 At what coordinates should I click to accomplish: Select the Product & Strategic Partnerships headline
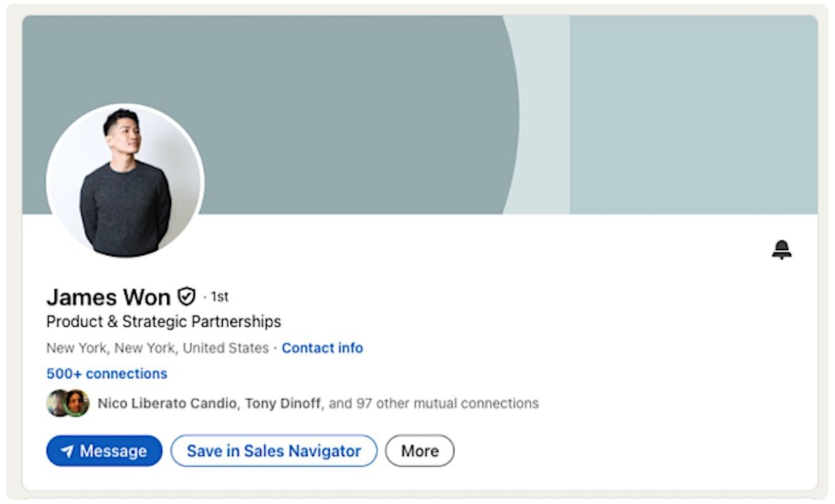pos(164,322)
